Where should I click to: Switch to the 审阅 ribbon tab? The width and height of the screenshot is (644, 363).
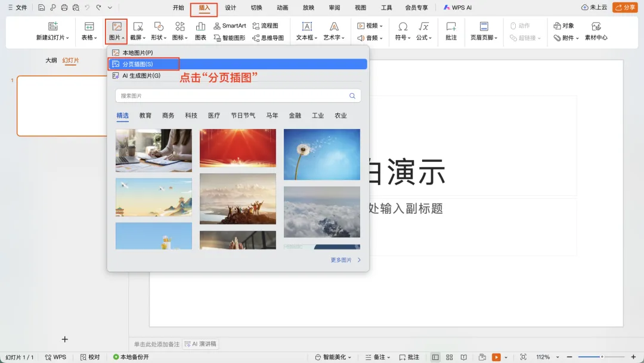(335, 7)
